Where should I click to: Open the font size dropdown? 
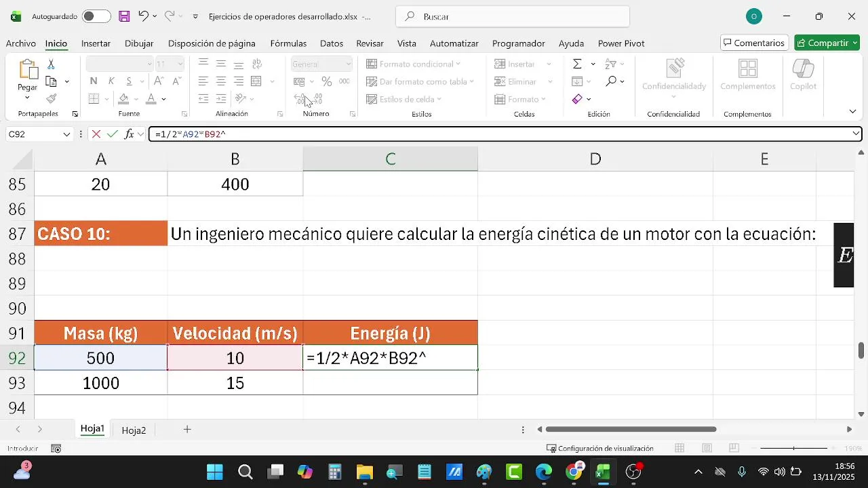point(180,64)
